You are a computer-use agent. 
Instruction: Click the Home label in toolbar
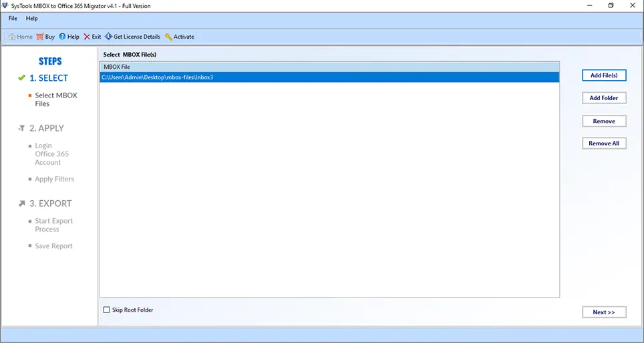(x=25, y=37)
